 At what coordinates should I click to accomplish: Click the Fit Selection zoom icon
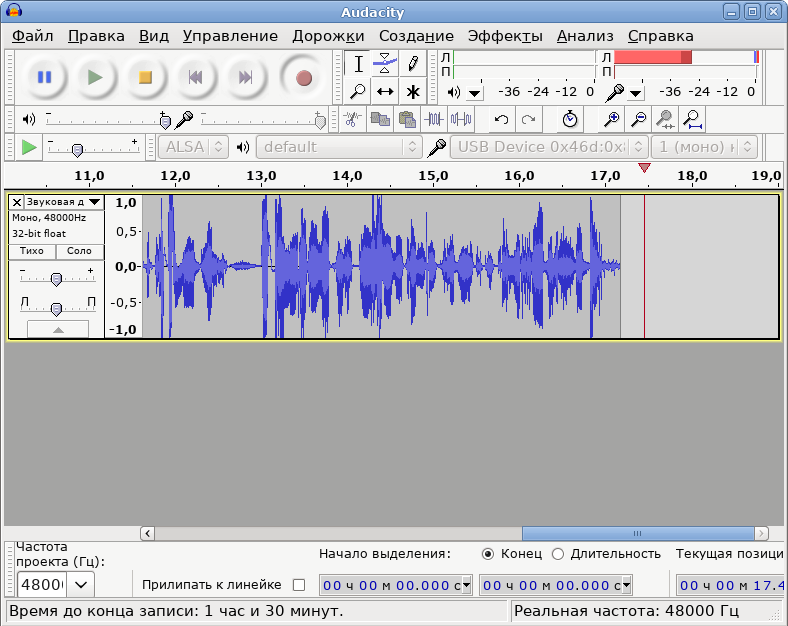665,120
